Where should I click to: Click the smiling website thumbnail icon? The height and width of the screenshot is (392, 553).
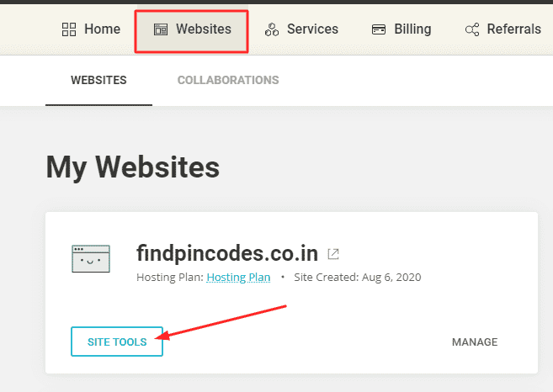pos(91,259)
